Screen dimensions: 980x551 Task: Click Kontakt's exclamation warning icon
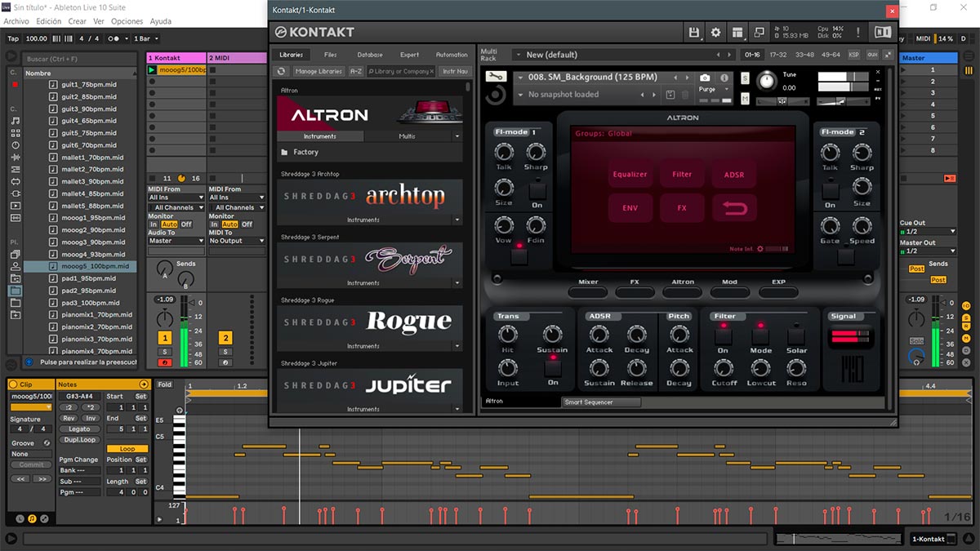coord(857,32)
